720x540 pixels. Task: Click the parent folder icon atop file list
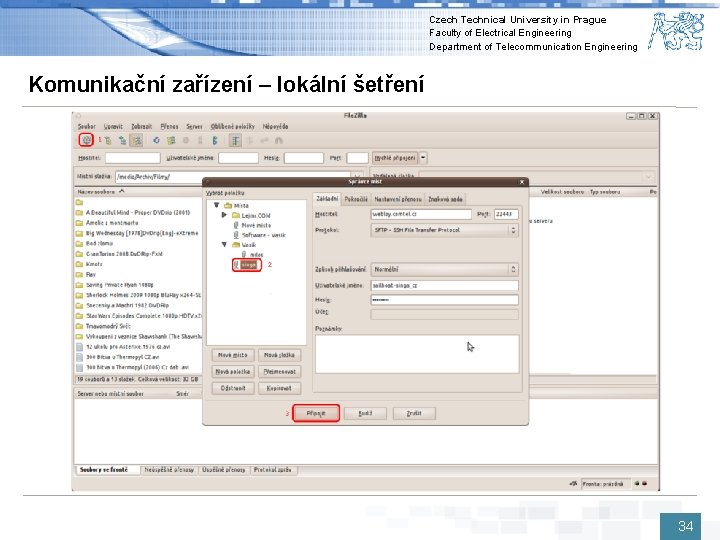pos(79,202)
